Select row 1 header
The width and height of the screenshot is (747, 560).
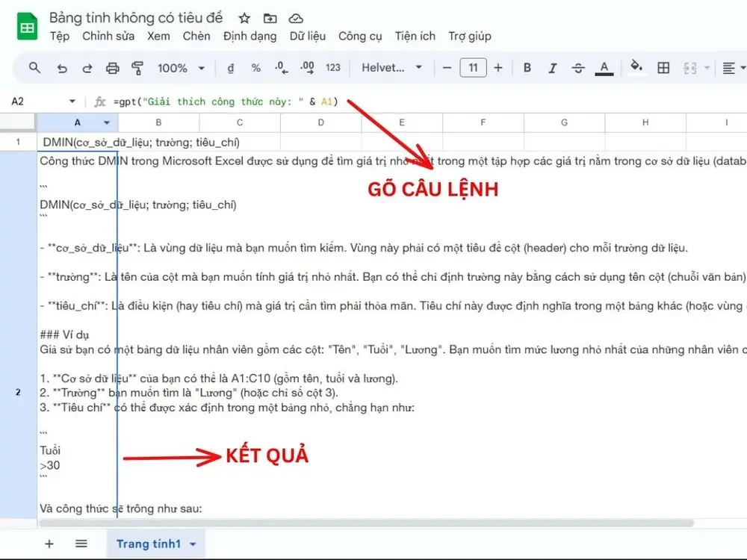tap(18, 142)
